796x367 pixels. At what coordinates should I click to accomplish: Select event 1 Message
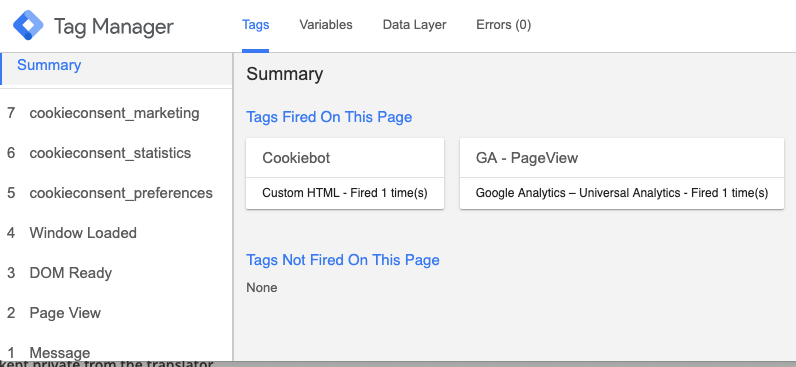point(116,352)
